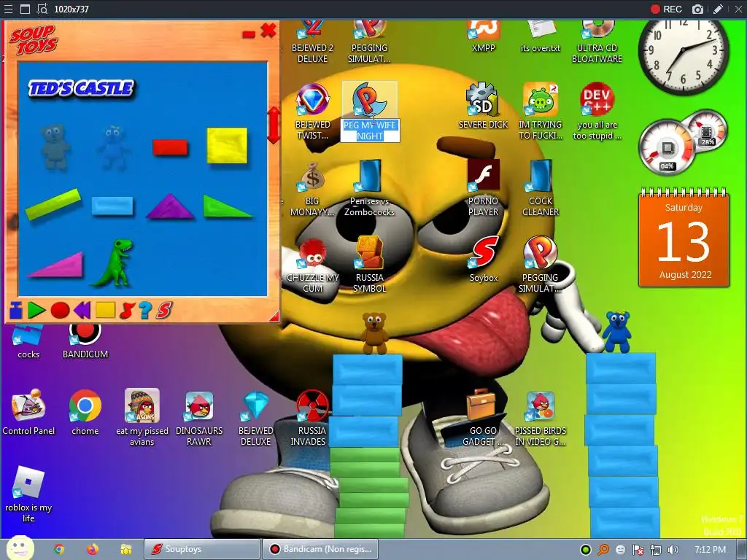The height and width of the screenshot is (560, 747).
Task: Launch the chome browser desktop shortcut
Action: tap(85, 413)
